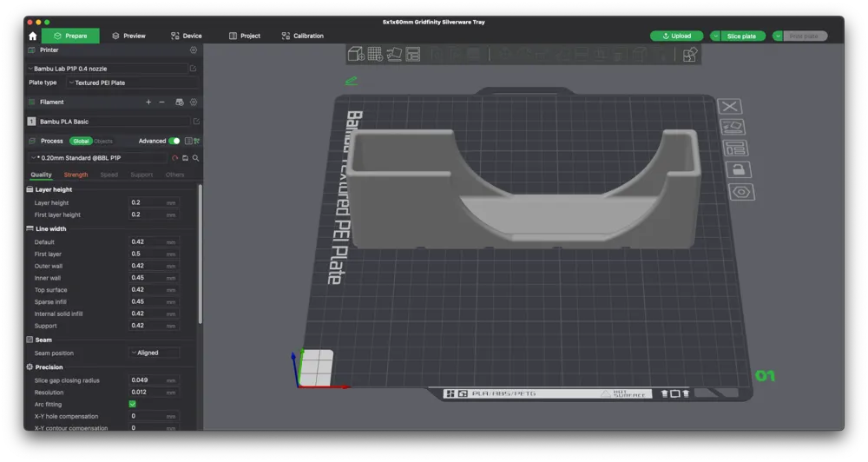The image size is (868, 462).
Task: Uncheck the Arc fitting checkbox
Action: click(133, 404)
